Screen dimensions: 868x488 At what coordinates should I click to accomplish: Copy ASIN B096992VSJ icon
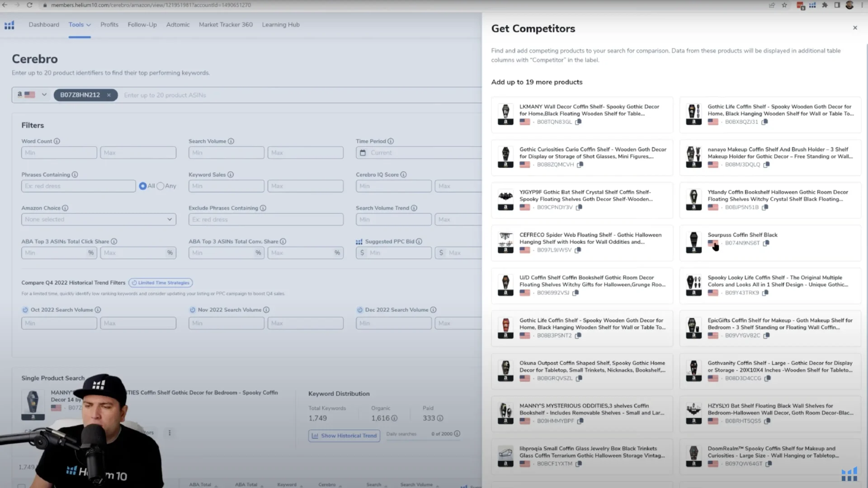[x=576, y=293]
